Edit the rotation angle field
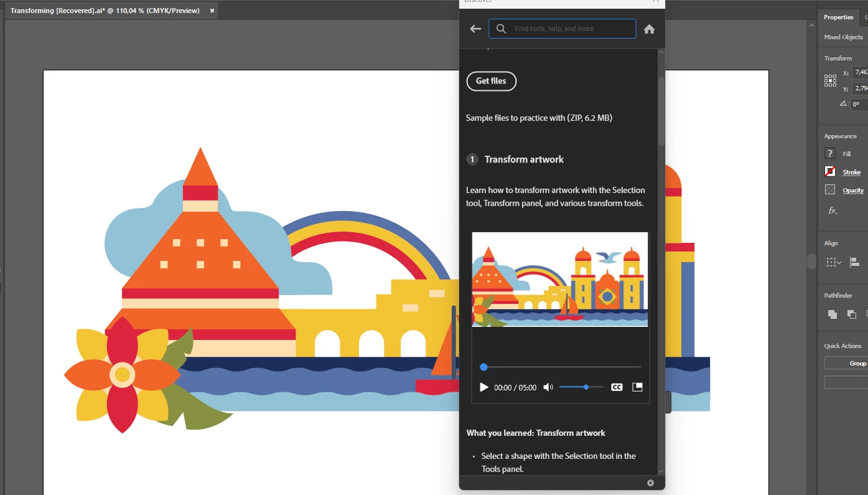 859,105
